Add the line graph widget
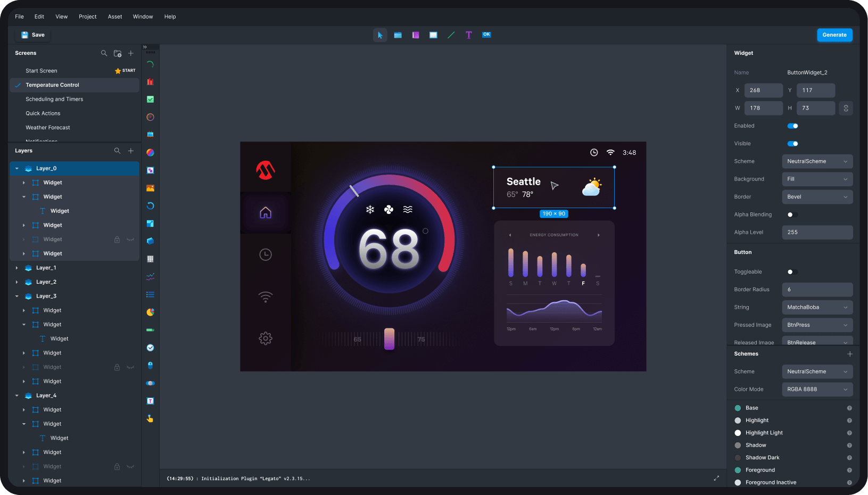This screenshot has width=868, height=495. pos(151,277)
